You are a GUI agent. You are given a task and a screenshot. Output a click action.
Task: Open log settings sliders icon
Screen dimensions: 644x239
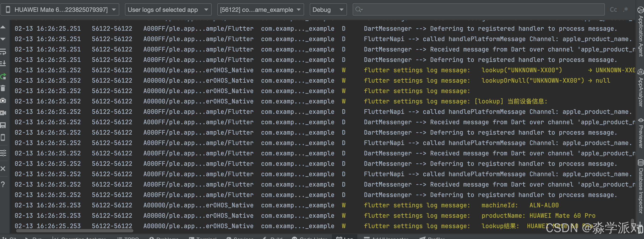pyautogui.click(x=3, y=153)
